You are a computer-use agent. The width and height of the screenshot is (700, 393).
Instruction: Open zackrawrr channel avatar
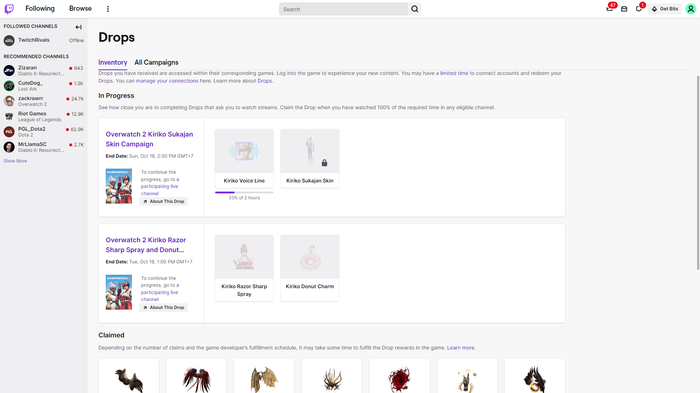(x=9, y=100)
